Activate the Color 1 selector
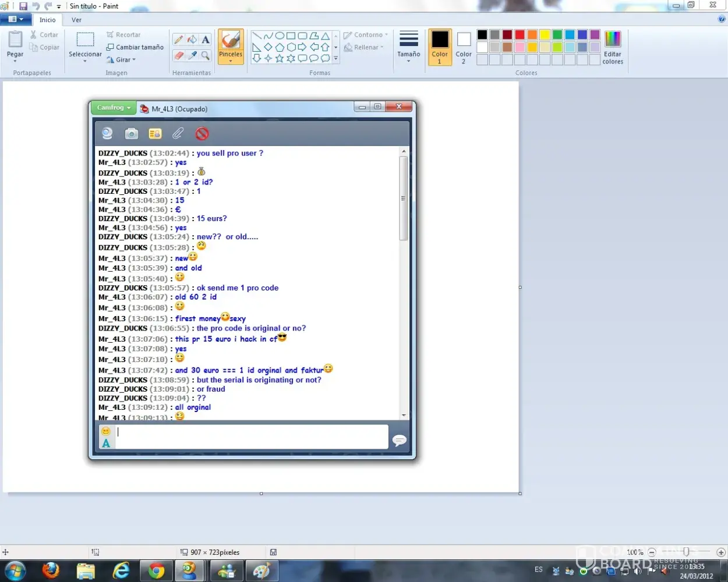This screenshot has height=582, width=728. pos(440,47)
